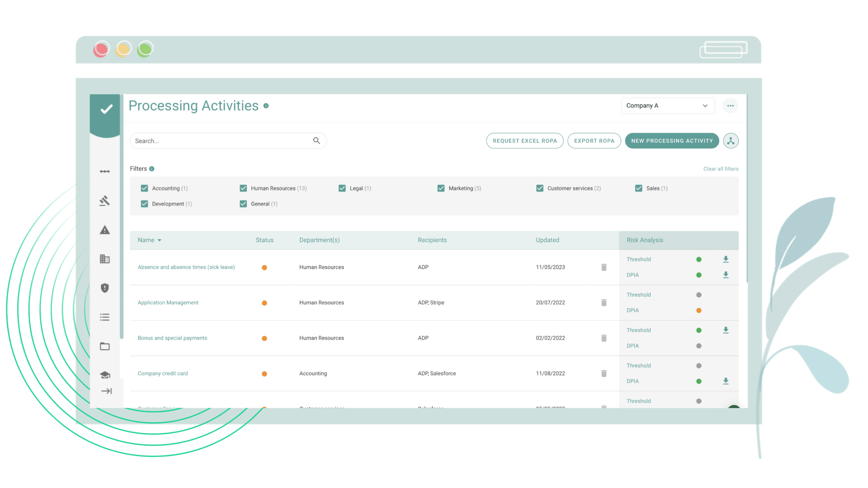Viewport: 868px width, 488px height.
Task: Click date 02/02/2022
Action: (550, 338)
